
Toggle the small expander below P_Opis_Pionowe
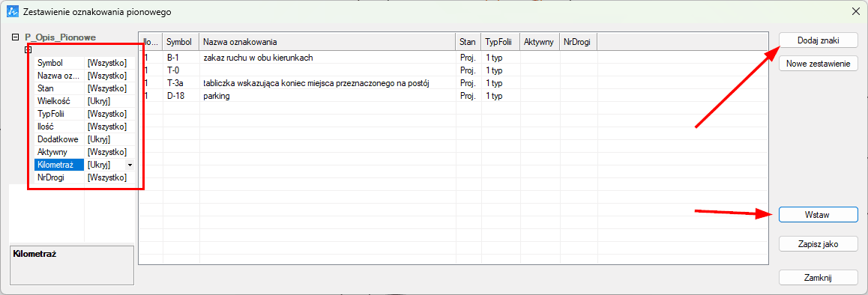click(x=28, y=50)
